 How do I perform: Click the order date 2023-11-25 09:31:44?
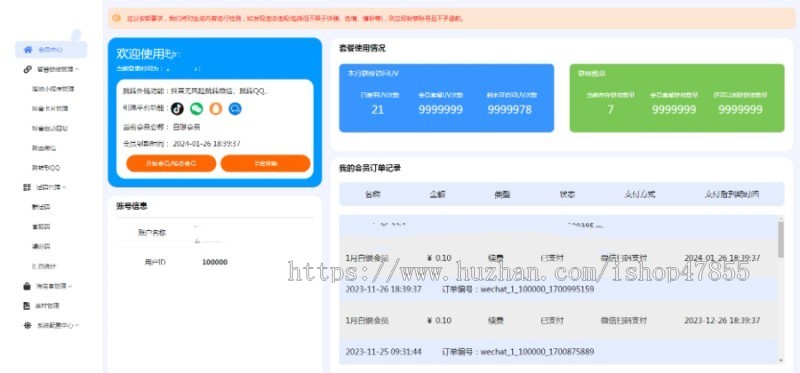[x=383, y=352]
